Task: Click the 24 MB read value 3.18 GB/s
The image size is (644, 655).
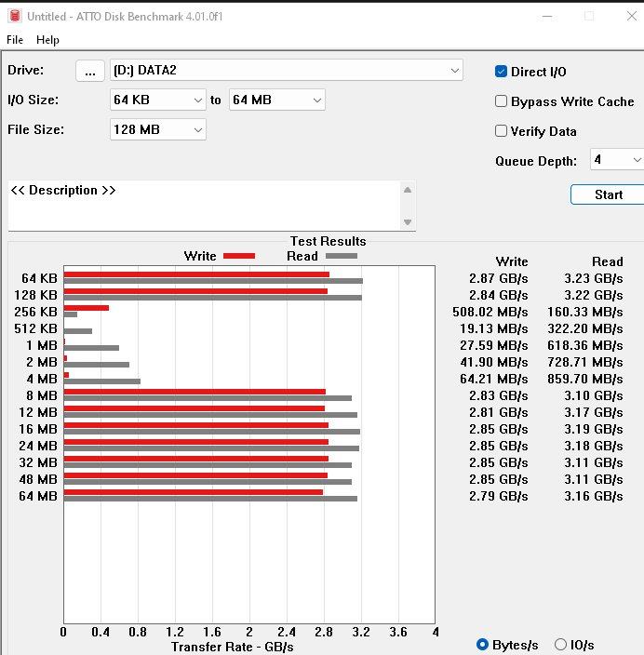Action: pyautogui.click(x=594, y=446)
